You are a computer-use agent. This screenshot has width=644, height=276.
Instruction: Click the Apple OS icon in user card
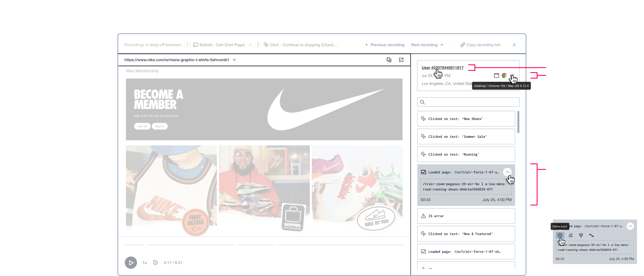point(512,76)
